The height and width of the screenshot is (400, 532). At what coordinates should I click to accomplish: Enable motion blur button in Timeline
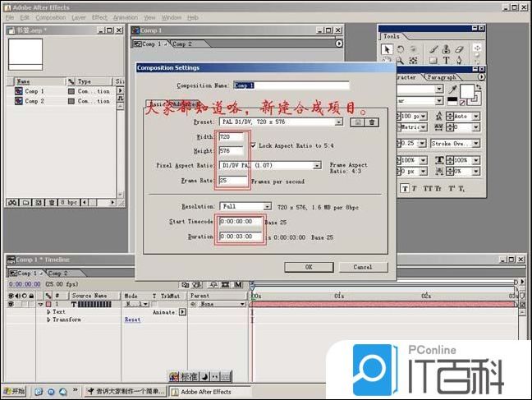(x=239, y=284)
